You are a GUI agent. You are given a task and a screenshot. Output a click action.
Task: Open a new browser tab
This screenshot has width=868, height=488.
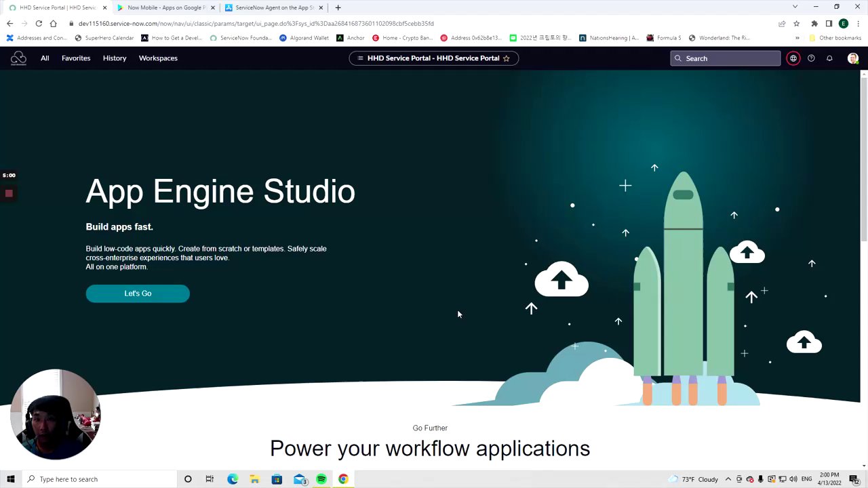338,7
